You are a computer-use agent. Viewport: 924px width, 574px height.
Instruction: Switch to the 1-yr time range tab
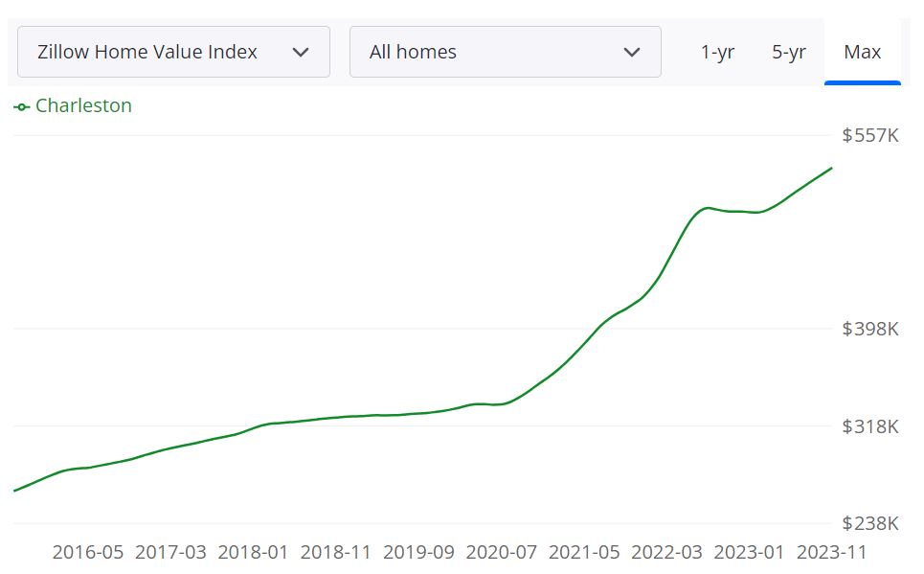coord(717,52)
